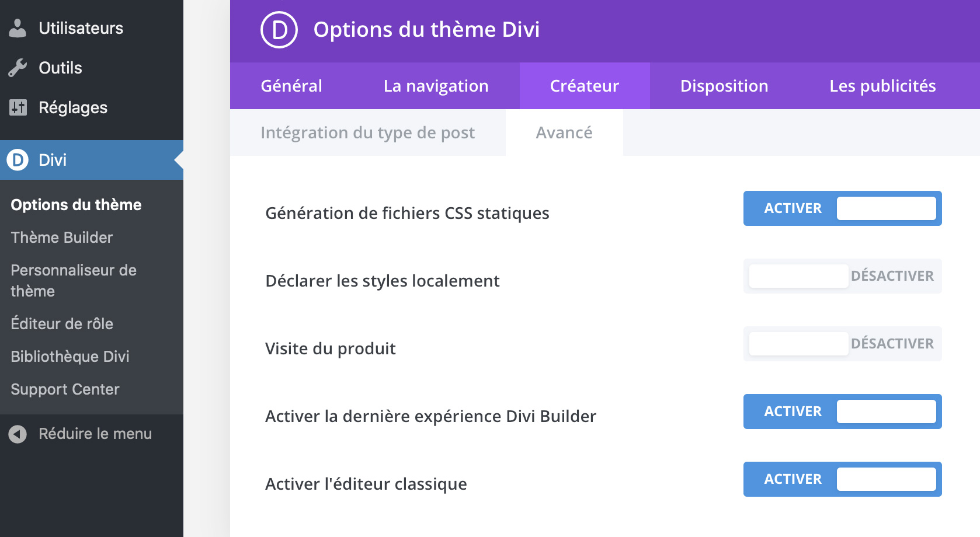Viewport: 980px width, 537px height.
Task: Open the La navigation tab
Action: 436,86
